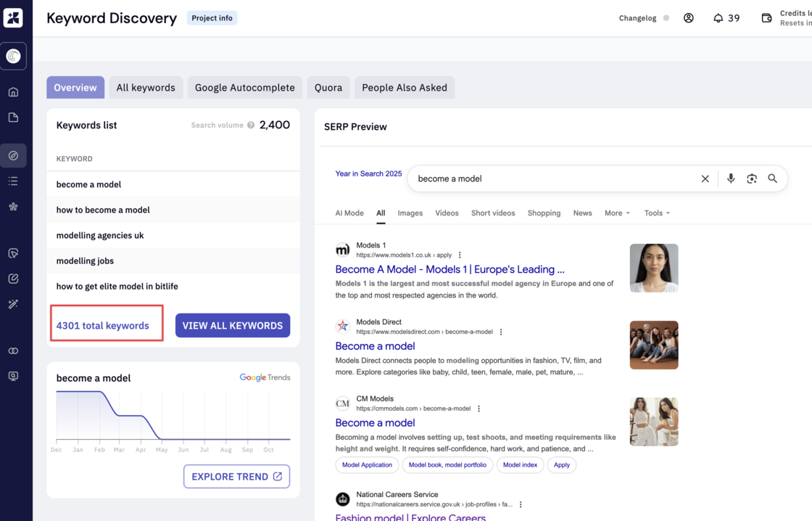Image resolution: width=812 pixels, height=521 pixels.
Task: Click the credits wallet icon
Action: [766, 18]
